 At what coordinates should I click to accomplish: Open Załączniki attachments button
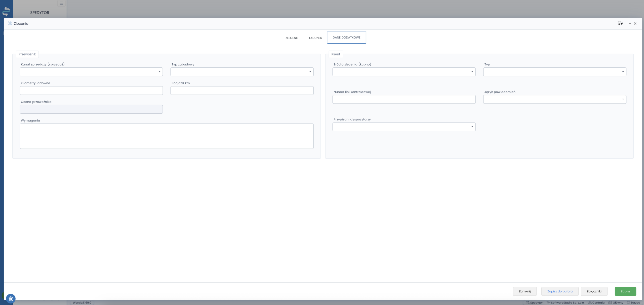pyautogui.click(x=594, y=291)
